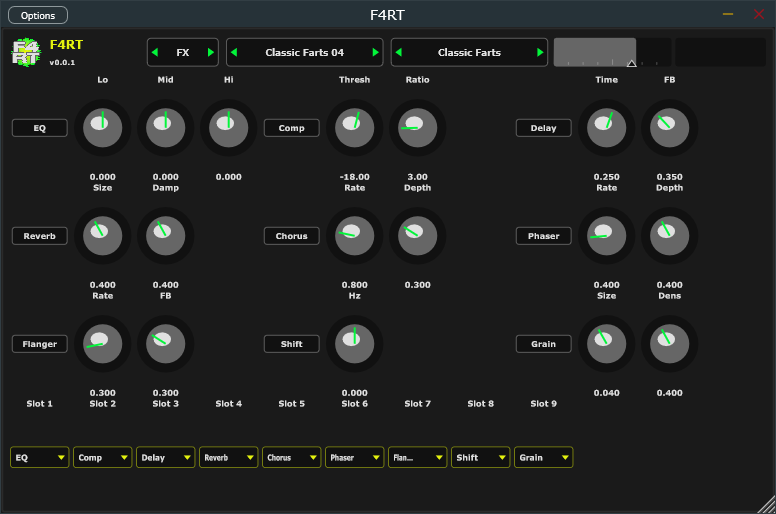Screen dimensions: 776x514
Task: Select next category with FX right arrow
Action: click(211, 52)
